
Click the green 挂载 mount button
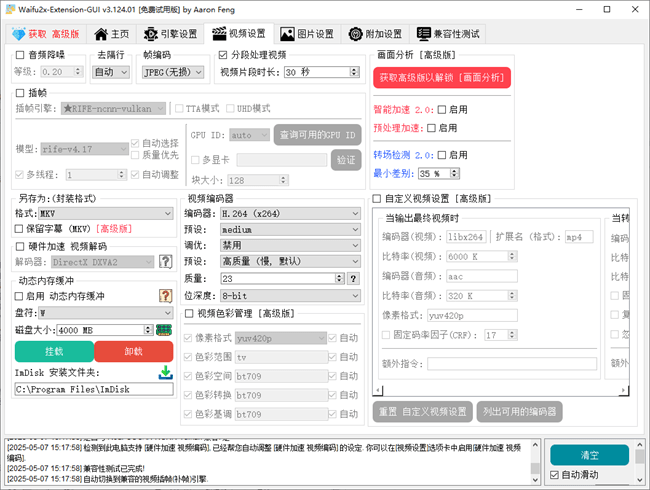tap(54, 351)
